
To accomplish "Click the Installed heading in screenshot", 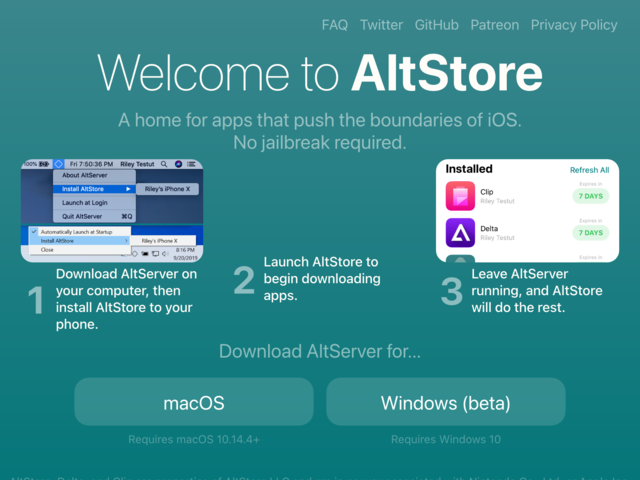I will [469, 169].
